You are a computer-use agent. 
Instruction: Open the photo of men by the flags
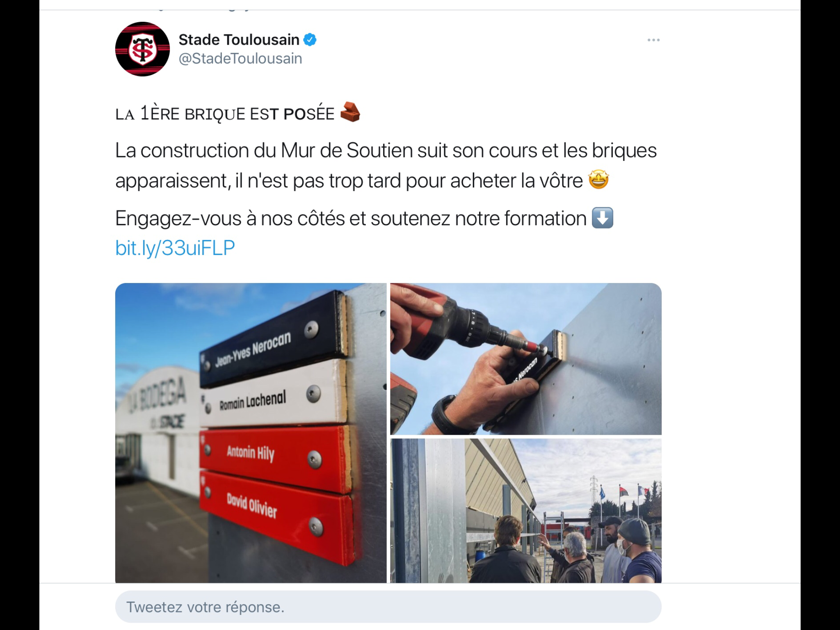pyautogui.click(x=526, y=511)
